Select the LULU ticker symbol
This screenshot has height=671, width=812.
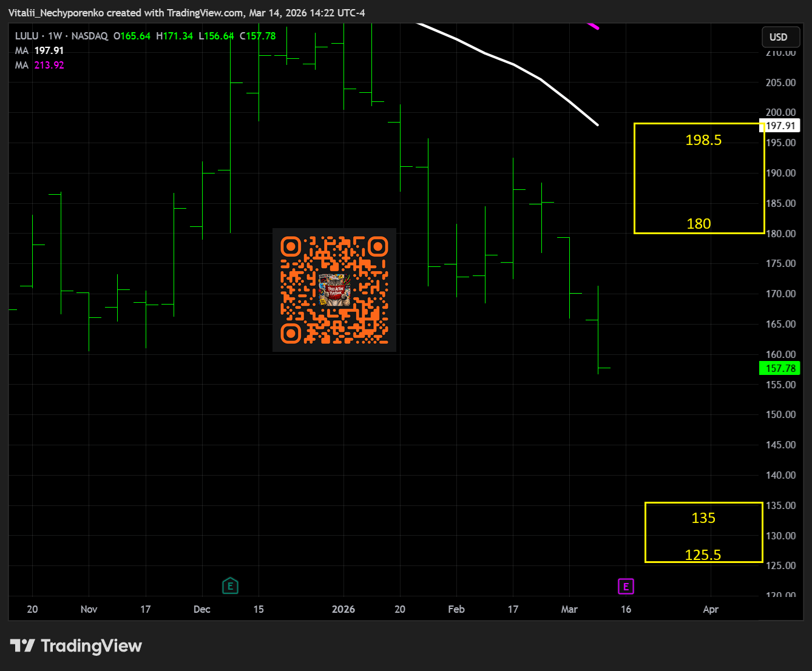pyautogui.click(x=27, y=36)
